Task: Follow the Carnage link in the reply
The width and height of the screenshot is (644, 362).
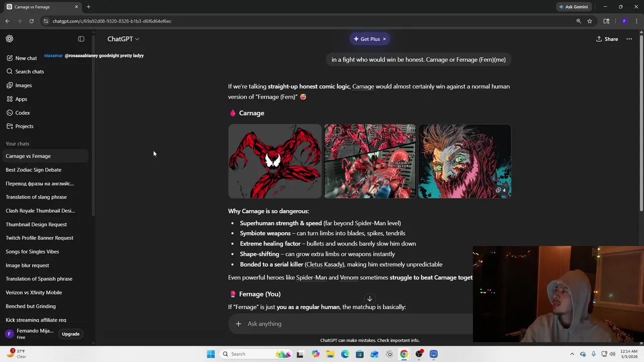Action: pos(363,86)
